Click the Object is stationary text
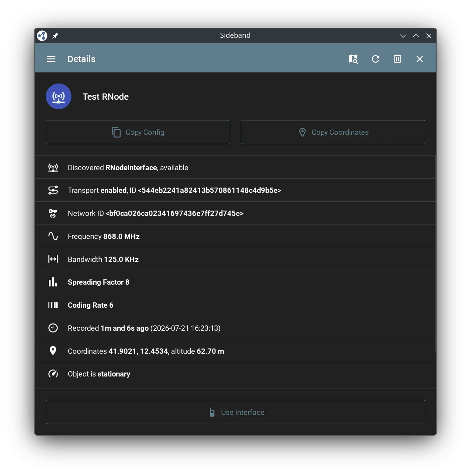This screenshot has width=471, height=476. 99,374
